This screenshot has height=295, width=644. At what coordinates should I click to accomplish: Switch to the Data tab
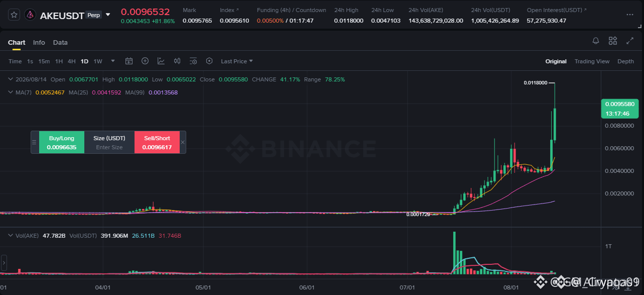(x=60, y=43)
